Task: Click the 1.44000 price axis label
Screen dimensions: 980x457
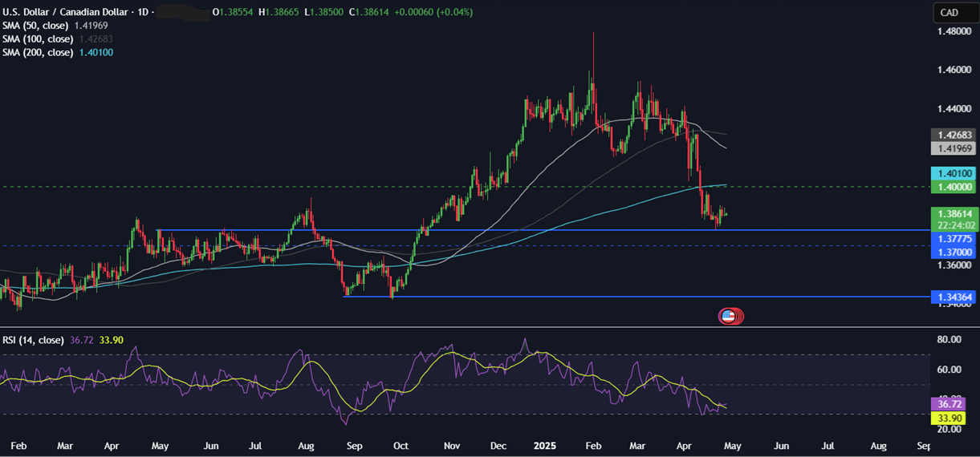Action: [955, 109]
